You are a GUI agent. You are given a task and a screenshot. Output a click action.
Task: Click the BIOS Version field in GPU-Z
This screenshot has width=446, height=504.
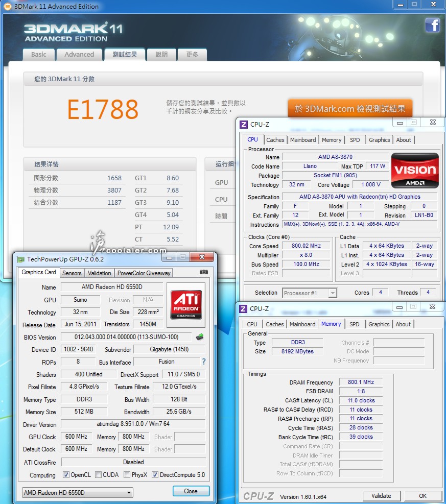click(x=126, y=337)
